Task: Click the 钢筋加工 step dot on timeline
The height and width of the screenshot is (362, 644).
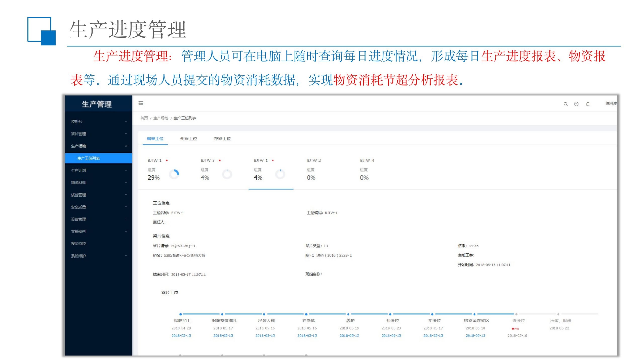Action: pyautogui.click(x=181, y=314)
